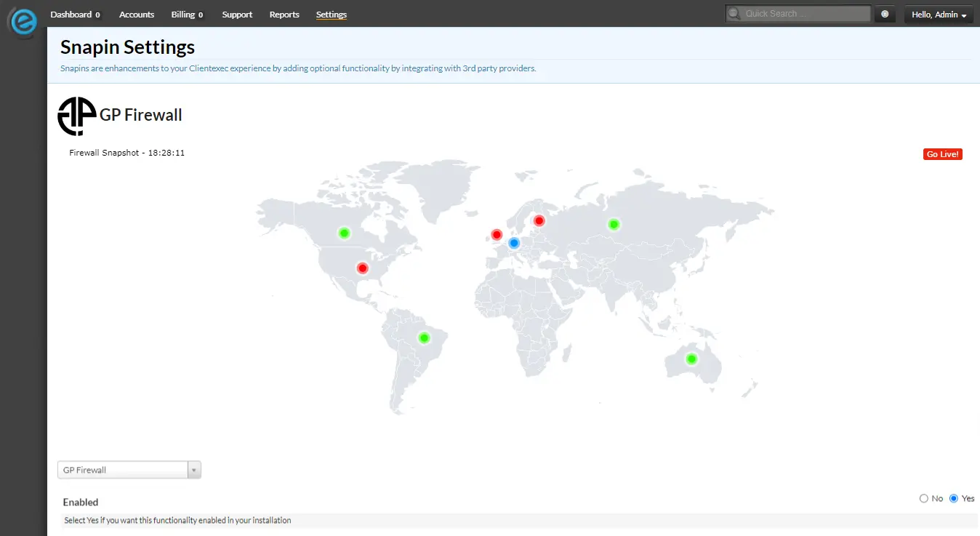Open the Billing menu

click(x=187, y=15)
